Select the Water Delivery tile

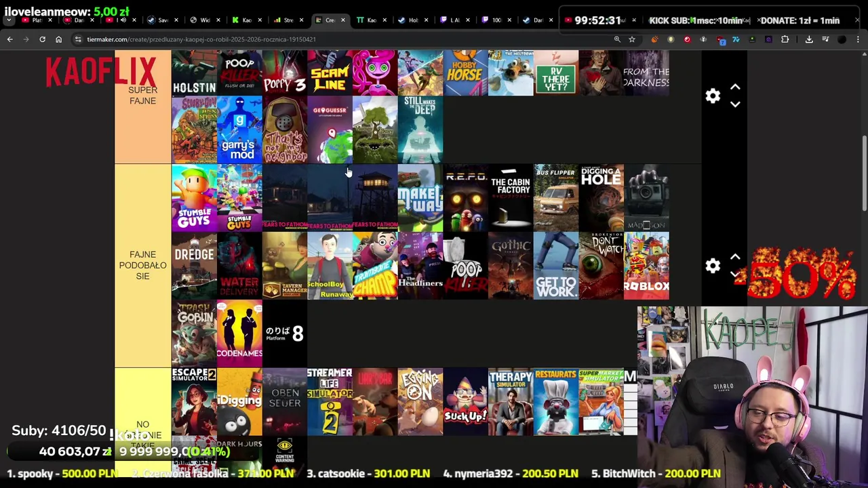point(239,265)
